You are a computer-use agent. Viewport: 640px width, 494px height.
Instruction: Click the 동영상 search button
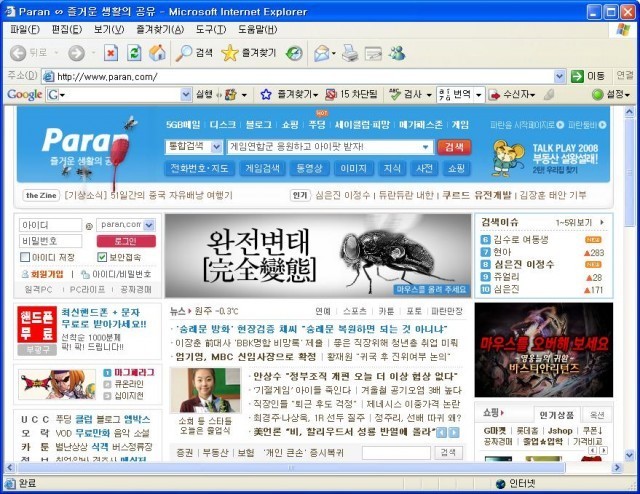pyautogui.click(x=309, y=168)
